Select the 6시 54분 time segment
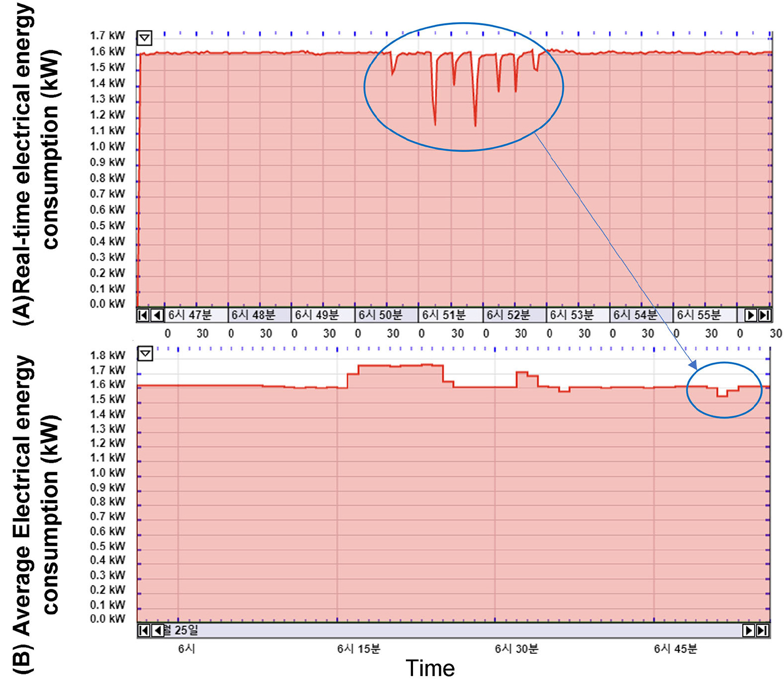784x679 pixels. click(x=641, y=315)
